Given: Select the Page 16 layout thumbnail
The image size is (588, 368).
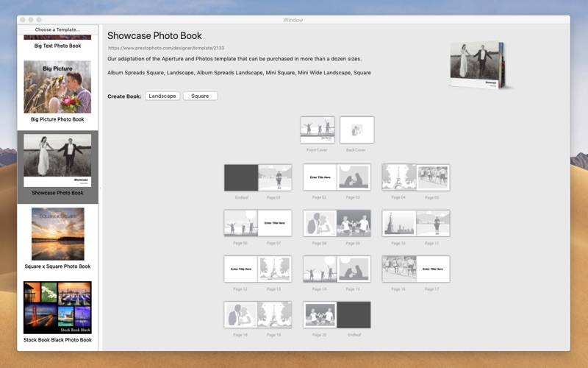Looking at the screenshot, I should [x=399, y=269].
